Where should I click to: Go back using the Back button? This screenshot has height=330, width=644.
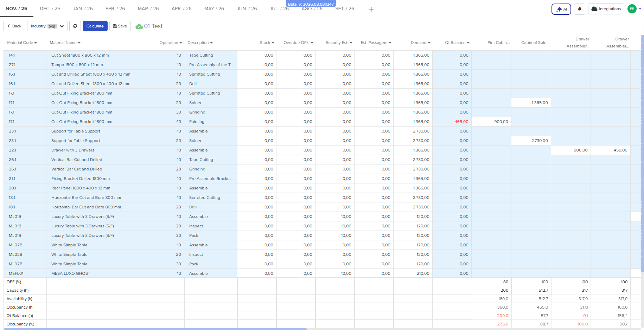point(14,26)
